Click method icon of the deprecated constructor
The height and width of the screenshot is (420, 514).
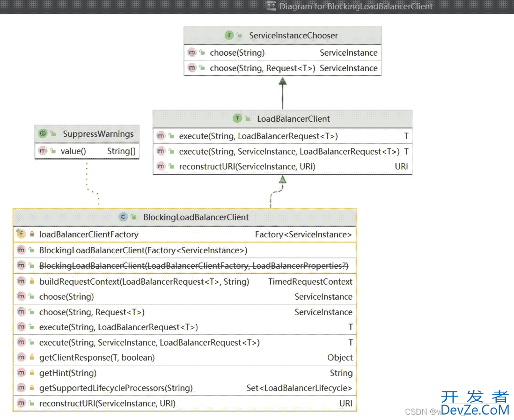point(21,265)
